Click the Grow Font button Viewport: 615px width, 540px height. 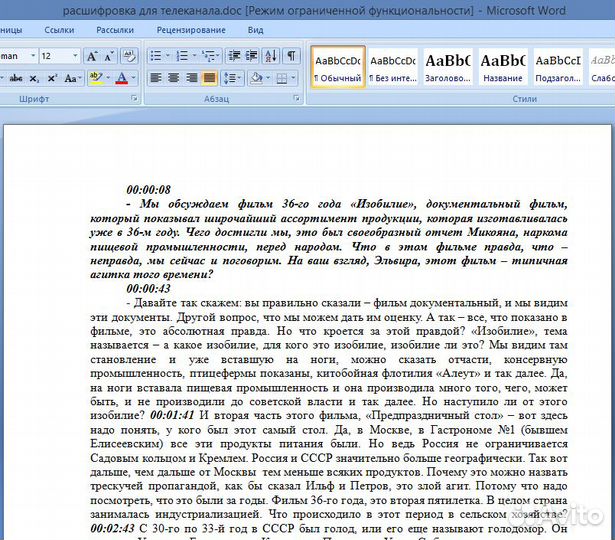92,56
